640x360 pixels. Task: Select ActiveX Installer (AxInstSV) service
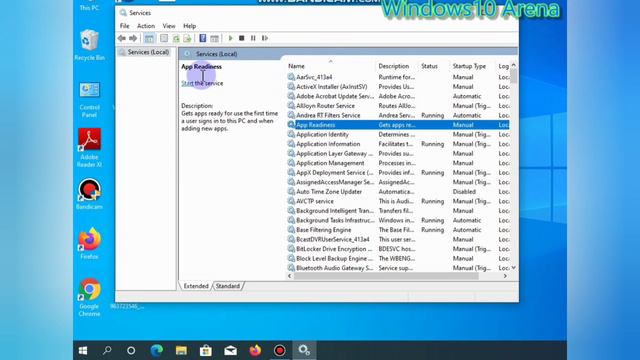398,87
